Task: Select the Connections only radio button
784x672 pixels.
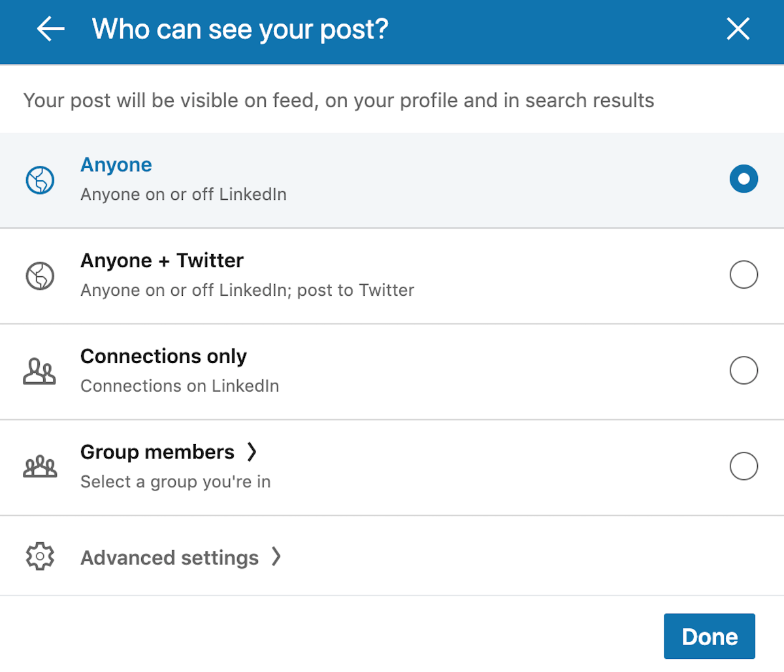Action: pos(743,370)
